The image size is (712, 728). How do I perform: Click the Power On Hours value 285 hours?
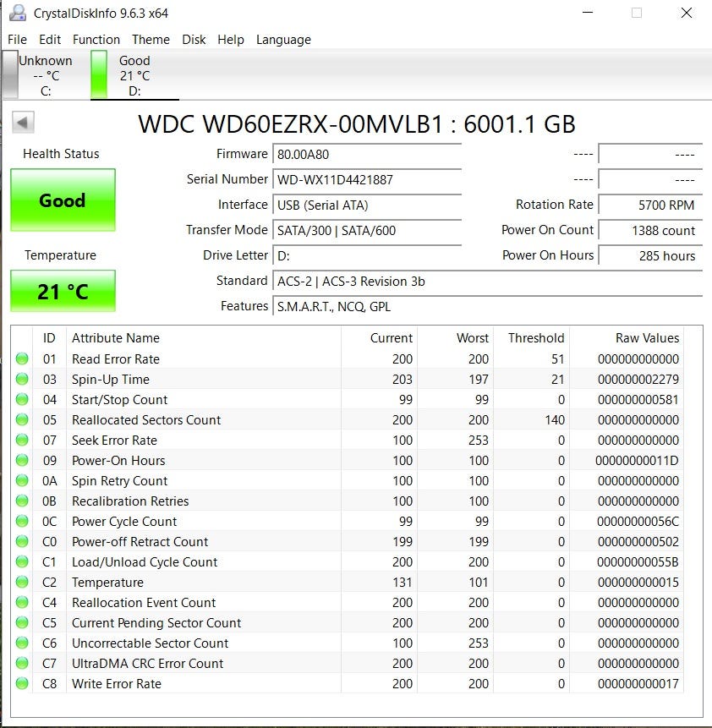[x=650, y=255]
